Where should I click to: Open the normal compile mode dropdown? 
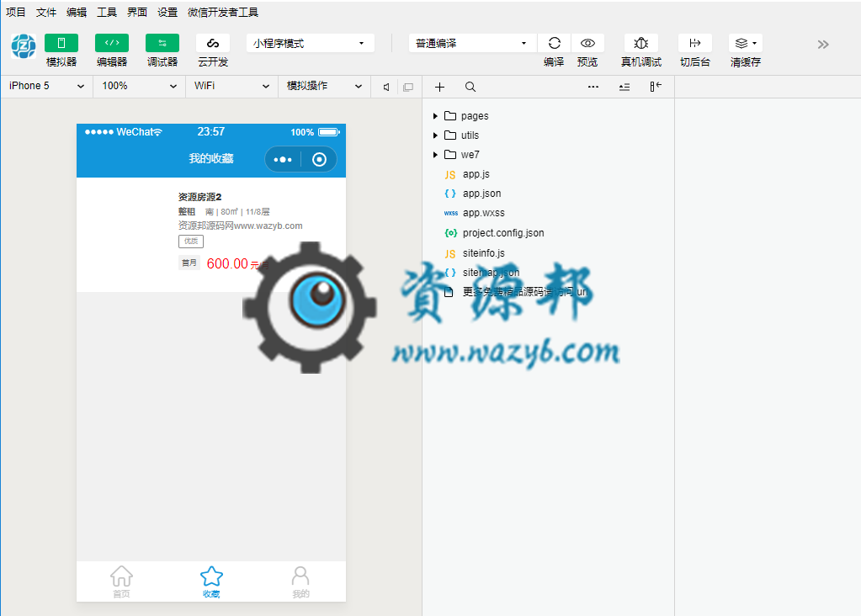pyautogui.click(x=472, y=44)
